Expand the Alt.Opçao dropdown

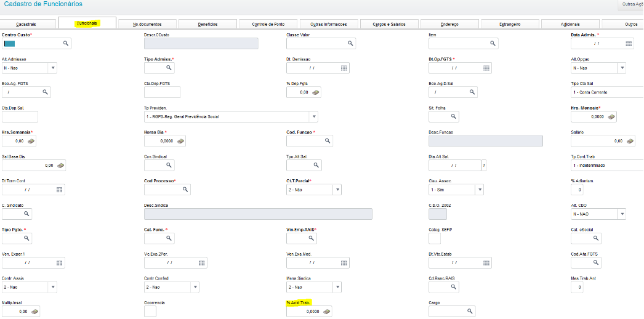pyautogui.click(x=622, y=68)
